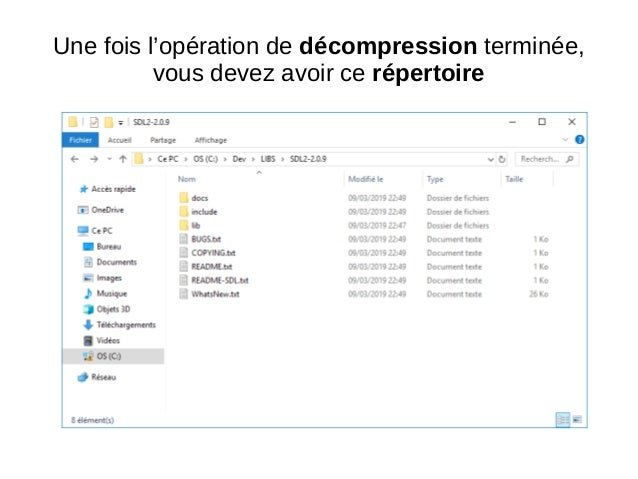Open Téléchargements in the navigation pane
This screenshot has height=479, width=638.
click(x=126, y=325)
